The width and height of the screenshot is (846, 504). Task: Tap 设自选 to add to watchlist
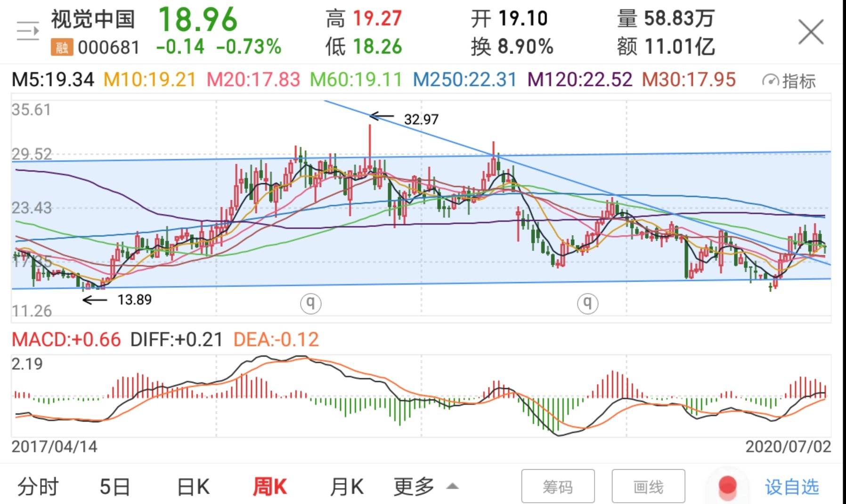[792, 487]
